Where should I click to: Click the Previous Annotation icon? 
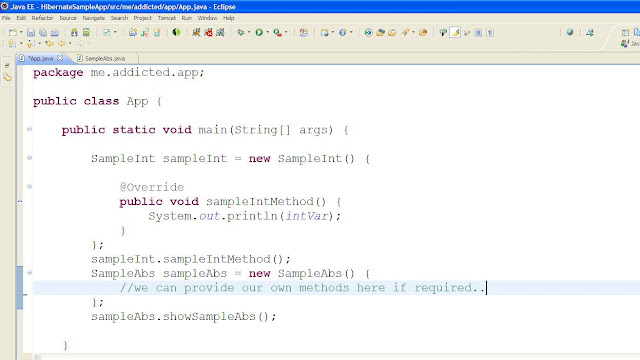[x=30, y=43]
